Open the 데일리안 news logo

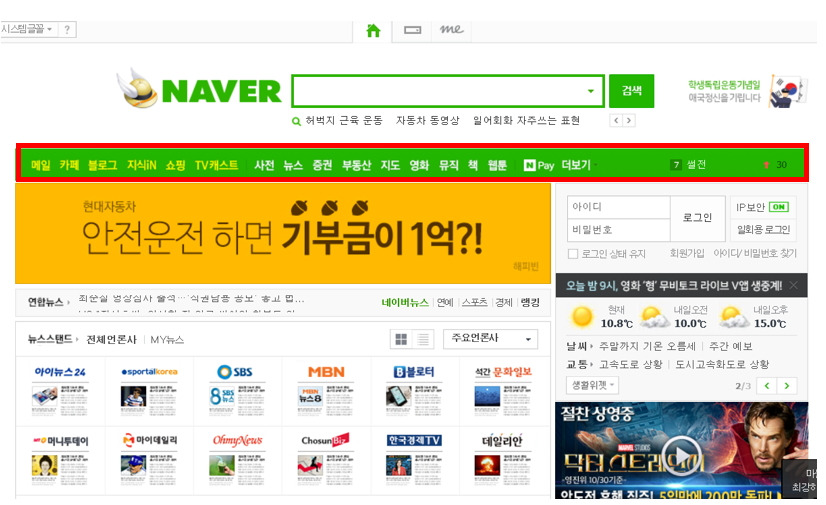(502, 440)
